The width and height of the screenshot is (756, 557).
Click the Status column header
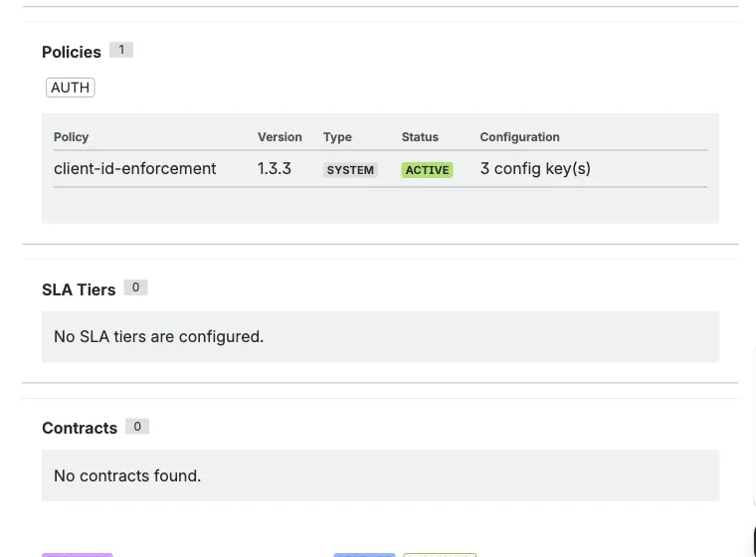(420, 137)
